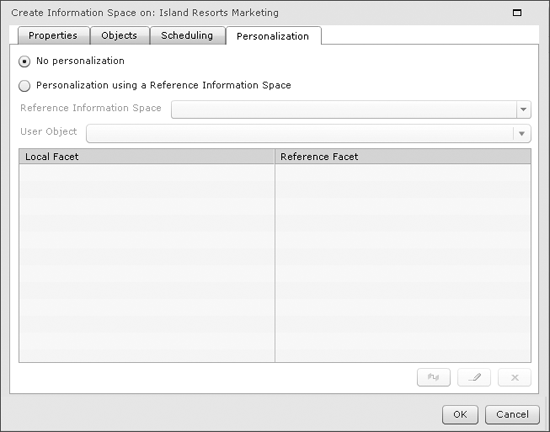550x432 pixels.
Task: Click the Cancel button
Action: [512, 415]
